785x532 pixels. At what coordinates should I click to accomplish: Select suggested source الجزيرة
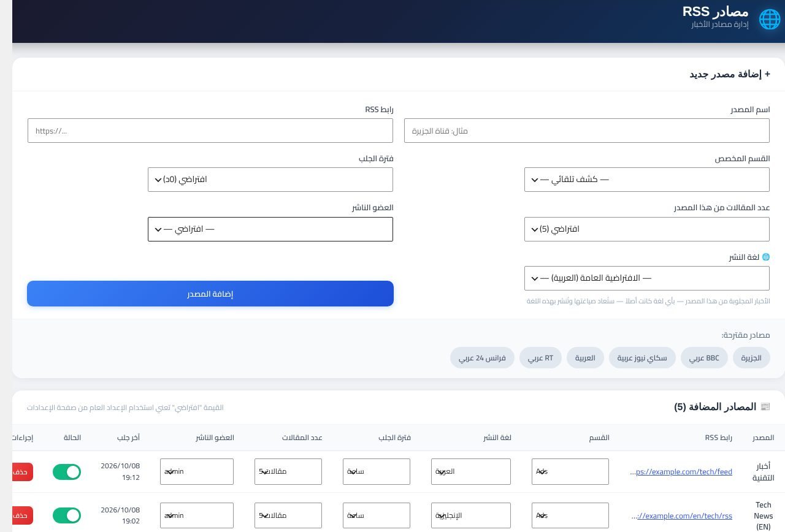(751, 358)
